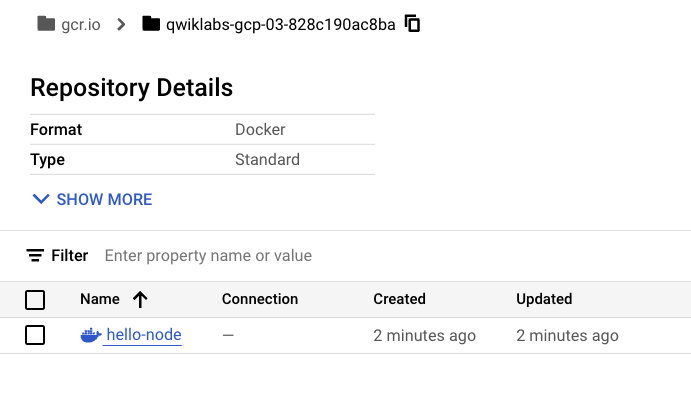This screenshot has height=394, width=691.
Task: Copy the repository name with the clipboard icon
Action: click(x=412, y=23)
